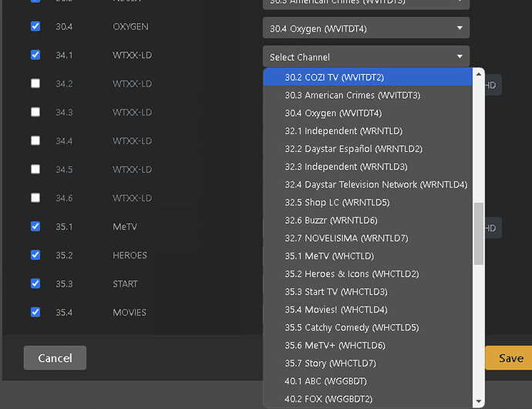The height and width of the screenshot is (409, 532).
Task: Click the Cancel button
Action: (55, 358)
